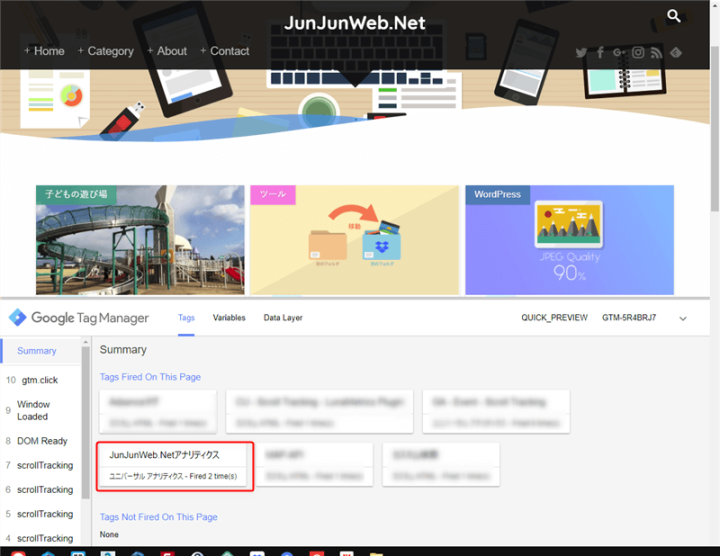This screenshot has height=556, width=720.
Task: Click the Twitter icon in header
Action: point(581,52)
